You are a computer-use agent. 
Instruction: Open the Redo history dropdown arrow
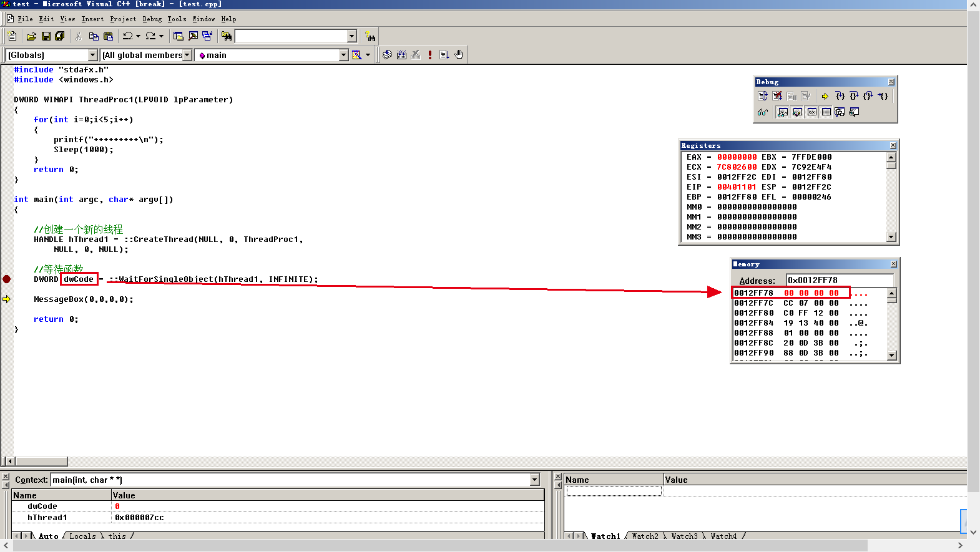[161, 36]
